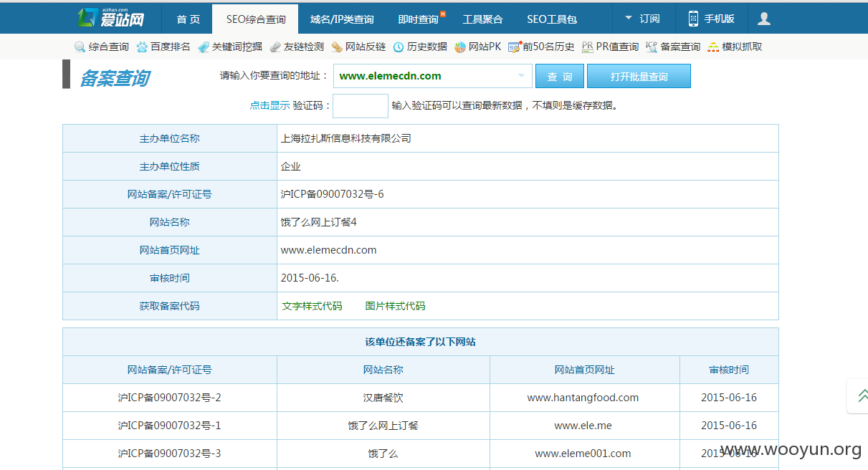The image size is (868, 470).
Task: Click the review date 2015-06-16. value
Action: tap(310, 278)
